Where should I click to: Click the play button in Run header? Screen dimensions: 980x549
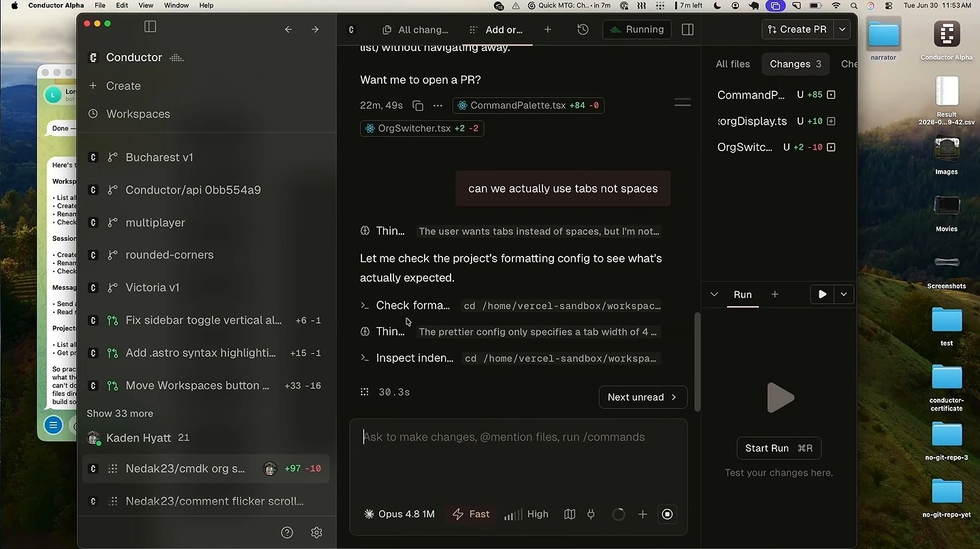click(823, 294)
